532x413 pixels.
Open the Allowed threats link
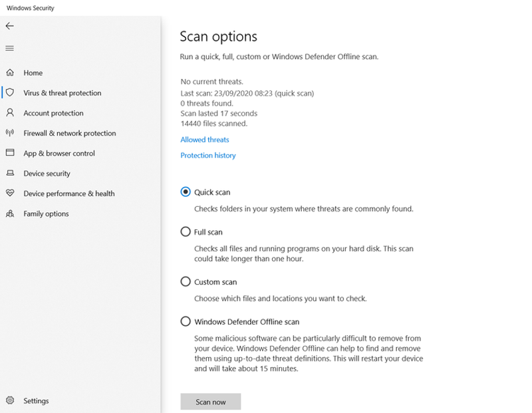point(205,140)
